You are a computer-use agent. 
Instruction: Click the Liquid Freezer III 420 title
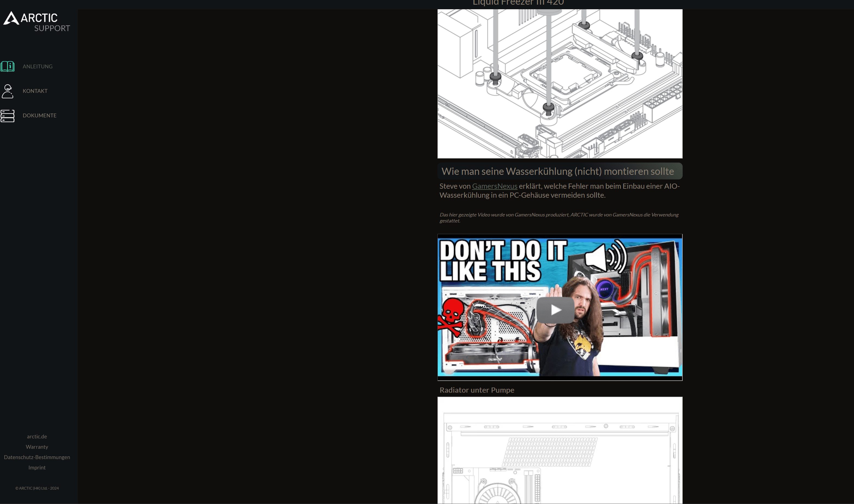click(x=518, y=3)
